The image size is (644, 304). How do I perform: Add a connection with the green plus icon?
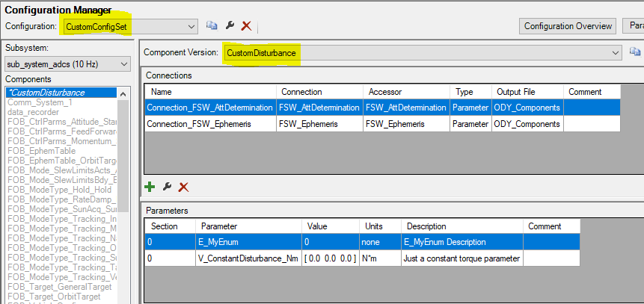(150, 187)
